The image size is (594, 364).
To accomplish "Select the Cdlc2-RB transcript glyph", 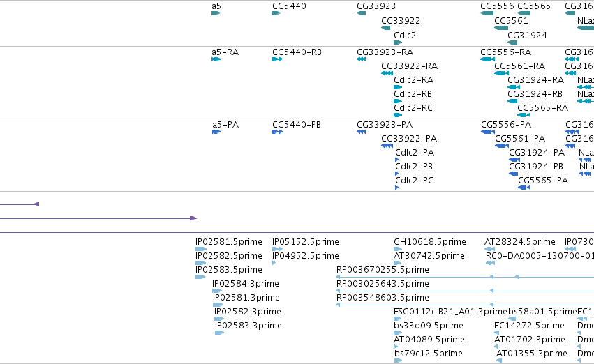I will 398,101.
